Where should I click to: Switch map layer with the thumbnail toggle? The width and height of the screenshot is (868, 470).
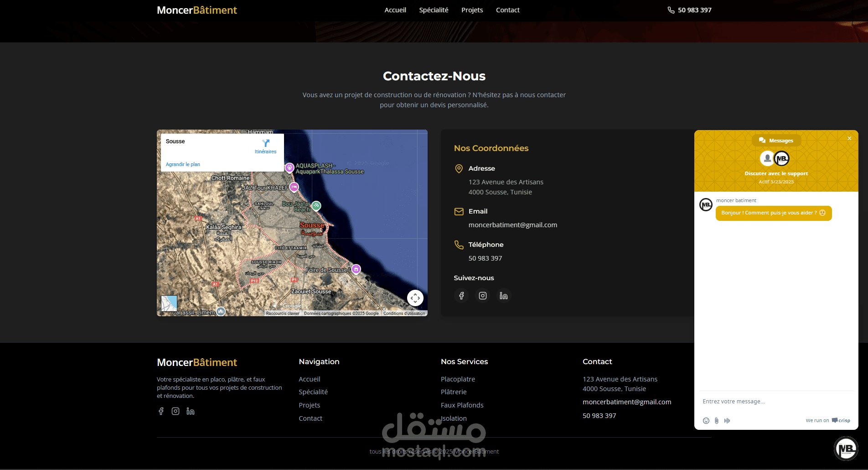[x=169, y=303]
